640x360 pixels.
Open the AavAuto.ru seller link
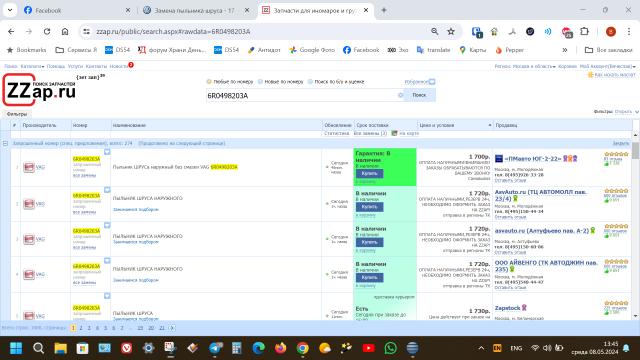click(x=540, y=195)
